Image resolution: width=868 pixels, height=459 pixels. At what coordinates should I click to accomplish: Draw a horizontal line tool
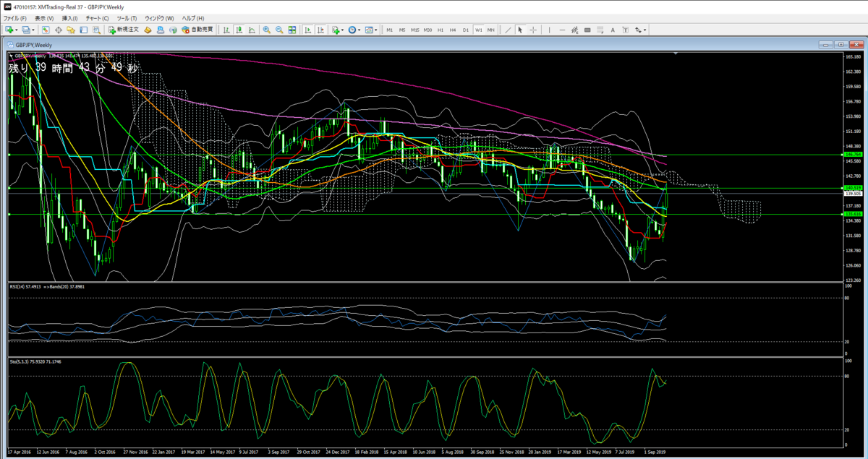point(562,30)
